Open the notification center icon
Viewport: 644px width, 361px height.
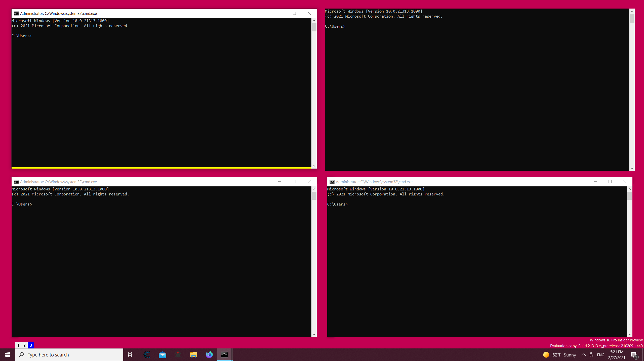coord(634,355)
